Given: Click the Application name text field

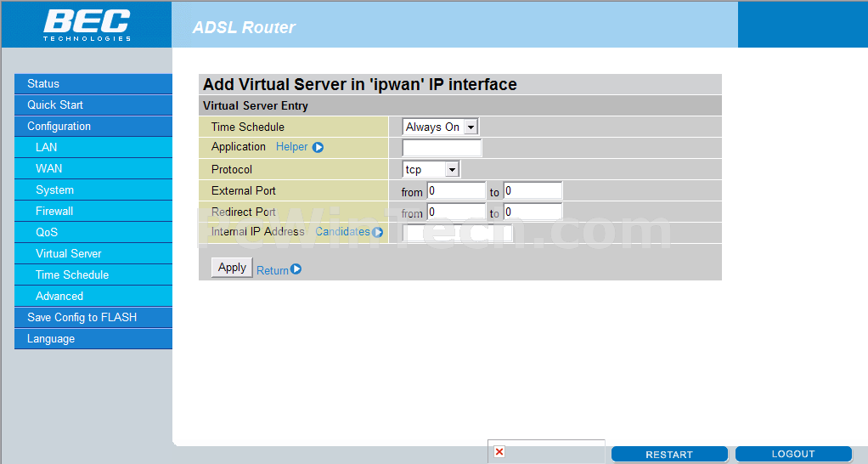Looking at the screenshot, I should point(442,148).
